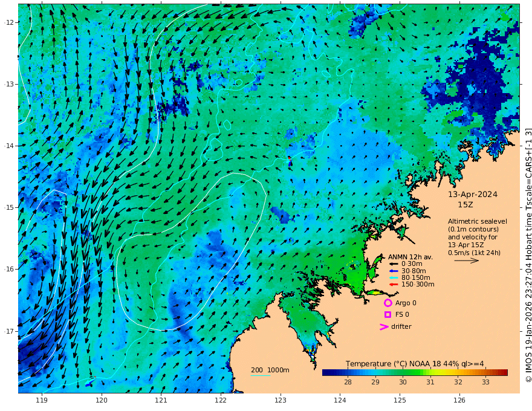Click the FS 0 label
Screen dimensions: 532x411
point(402,315)
